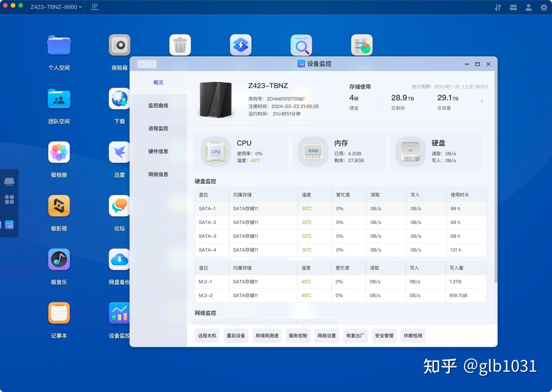
Task: Open the trash bin on desktop
Action: coord(180,44)
